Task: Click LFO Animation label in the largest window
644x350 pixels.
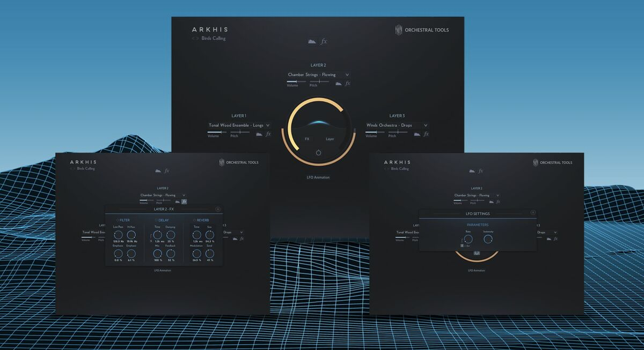Action: click(x=318, y=177)
